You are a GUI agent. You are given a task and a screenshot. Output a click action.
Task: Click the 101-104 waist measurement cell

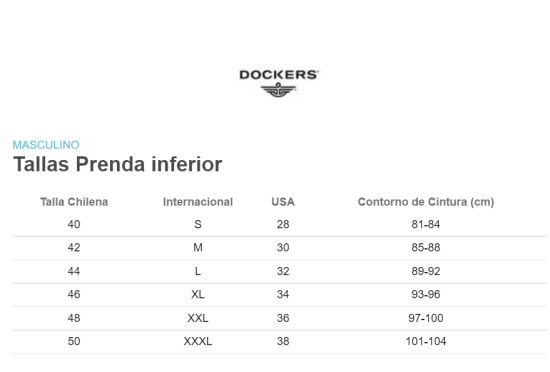click(426, 341)
